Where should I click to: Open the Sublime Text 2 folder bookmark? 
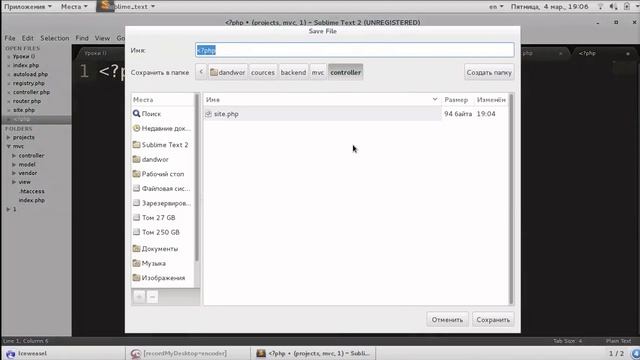pyautogui.click(x=161, y=144)
